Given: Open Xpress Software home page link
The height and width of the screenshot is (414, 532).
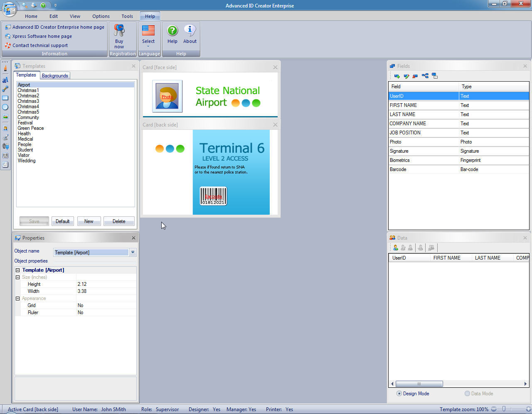Looking at the screenshot, I should (38, 36).
